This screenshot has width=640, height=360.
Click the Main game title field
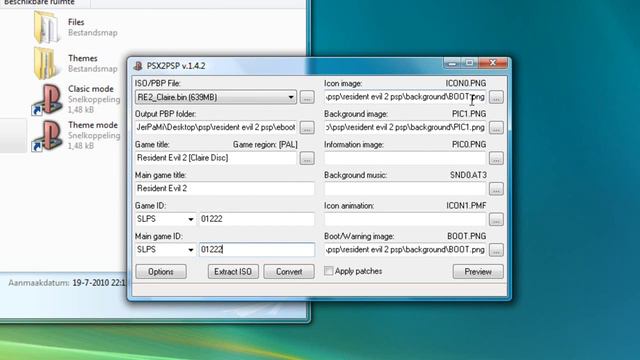click(225, 189)
